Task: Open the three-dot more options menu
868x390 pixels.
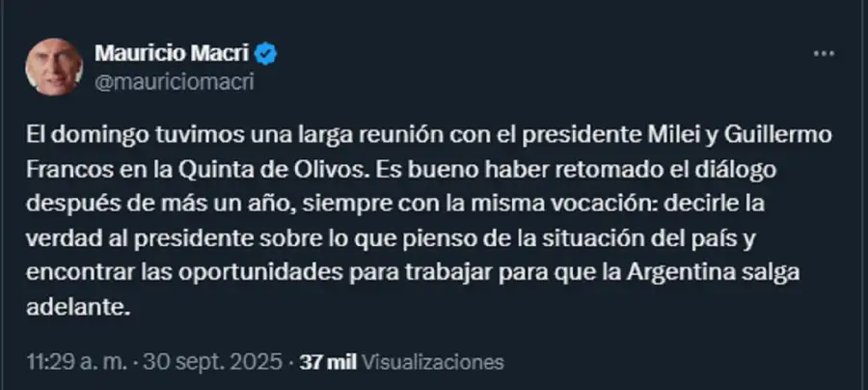Action: [x=823, y=53]
